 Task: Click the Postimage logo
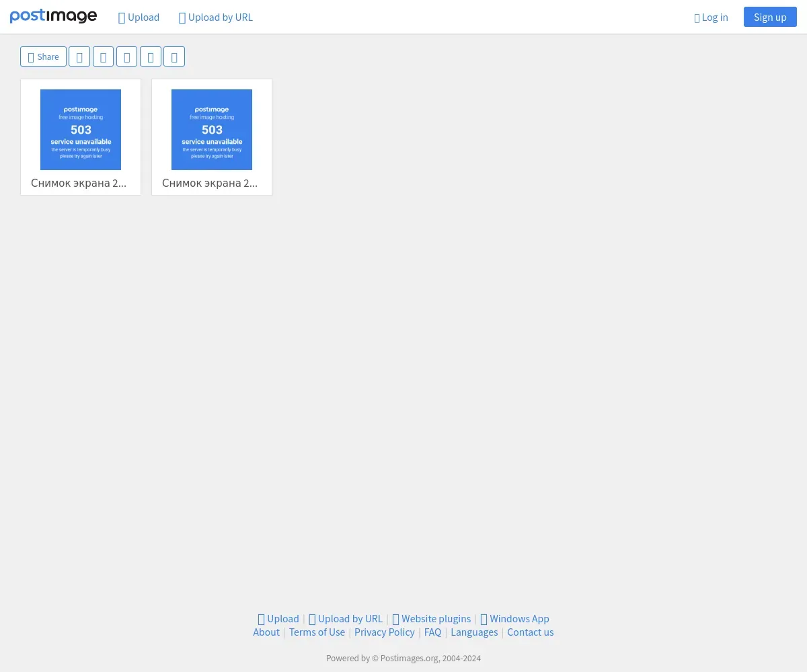[x=53, y=16]
